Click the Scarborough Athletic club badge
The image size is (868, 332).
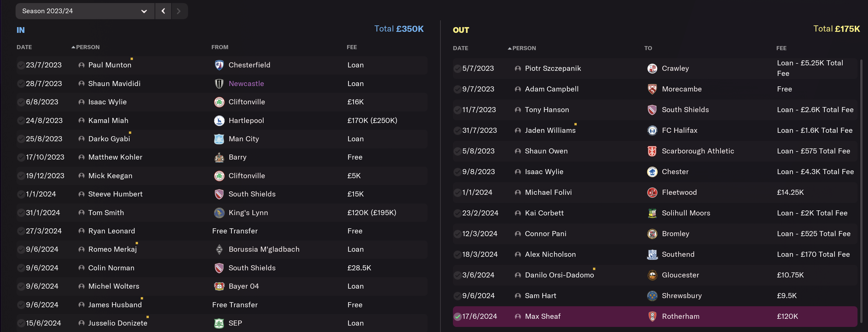tap(652, 151)
